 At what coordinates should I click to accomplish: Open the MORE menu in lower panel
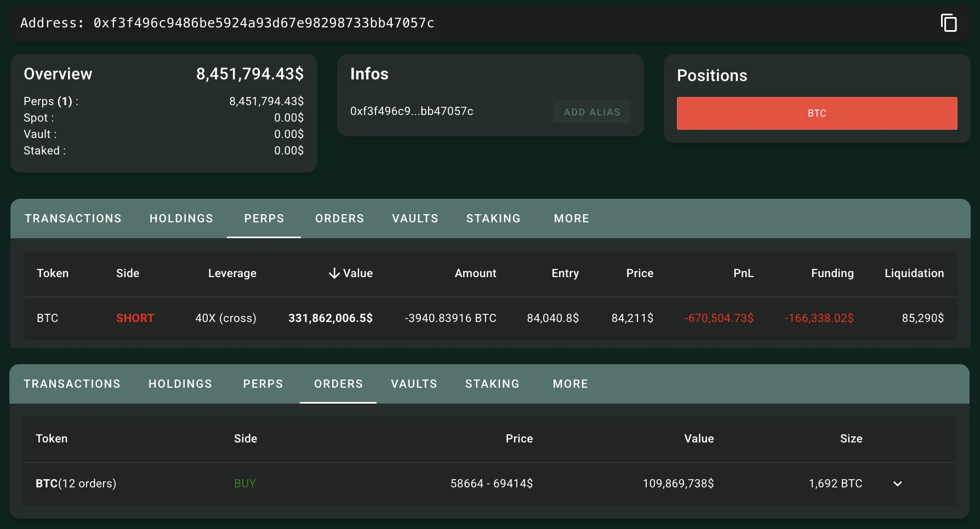[570, 384]
